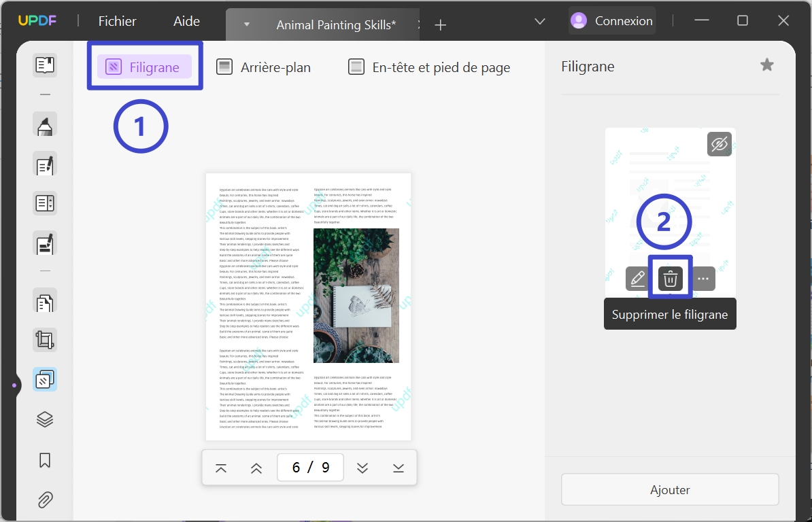Screen dimensions: 812x522
Task: Open the Attachments panel
Action: pyautogui.click(x=44, y=500)
